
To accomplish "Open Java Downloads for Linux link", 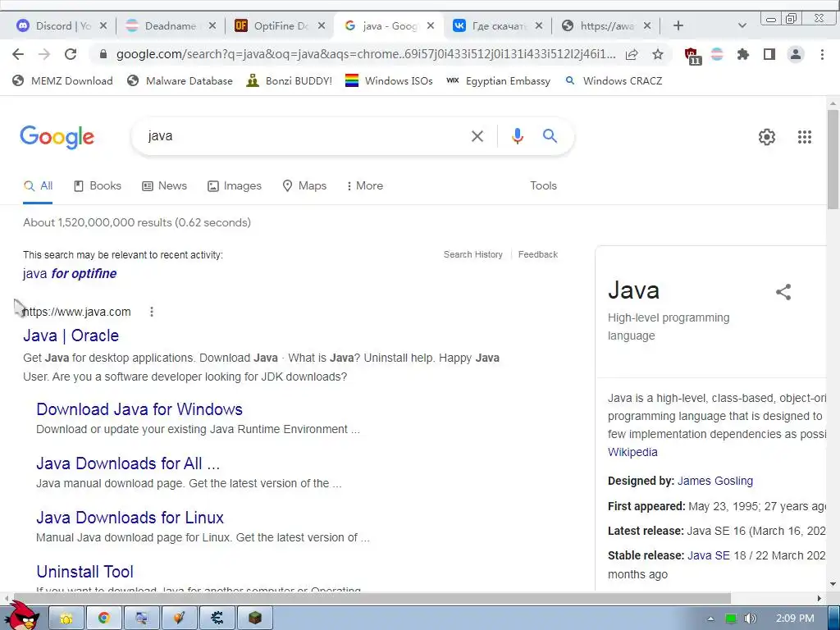I will (x=130, y=518).
